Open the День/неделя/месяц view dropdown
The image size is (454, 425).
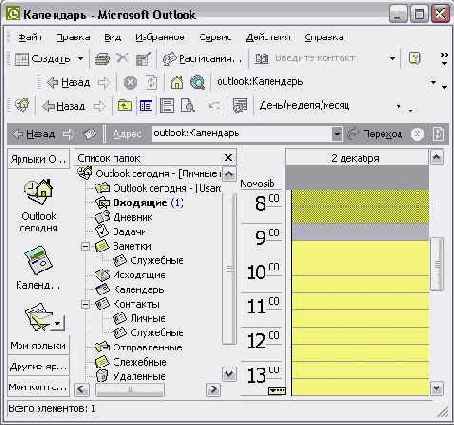(x=398, y=107)
